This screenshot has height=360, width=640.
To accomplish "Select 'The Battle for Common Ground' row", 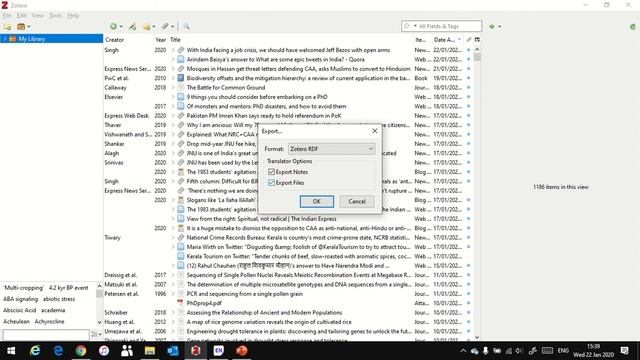I will [288, 87].
